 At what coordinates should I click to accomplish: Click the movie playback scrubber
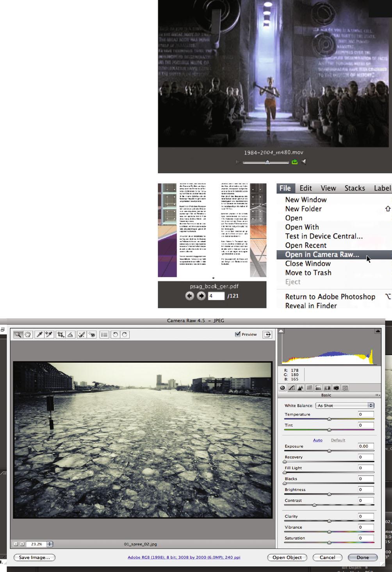267,162
